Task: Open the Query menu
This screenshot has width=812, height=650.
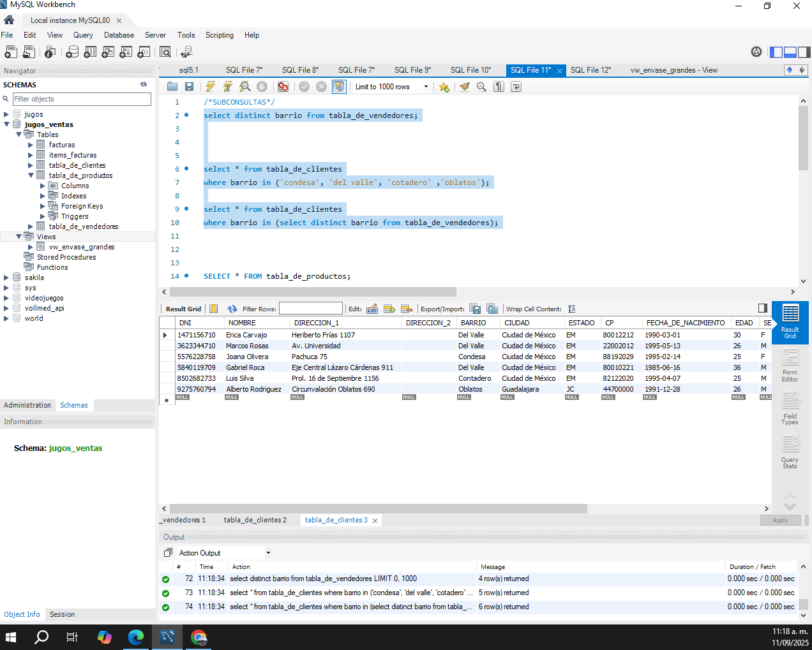Action: (83, 35)
